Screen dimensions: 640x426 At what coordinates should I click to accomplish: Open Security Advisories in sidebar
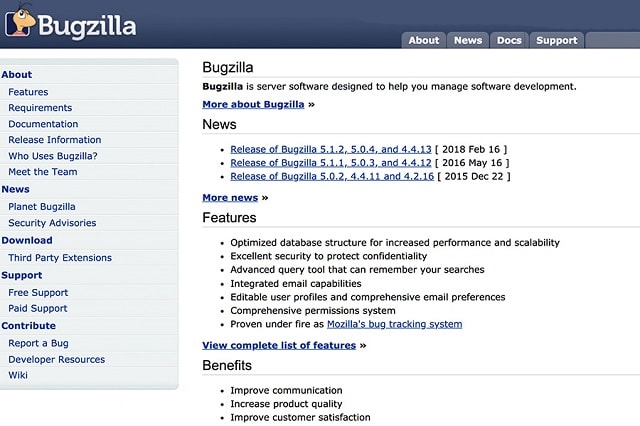click(52, 223)
